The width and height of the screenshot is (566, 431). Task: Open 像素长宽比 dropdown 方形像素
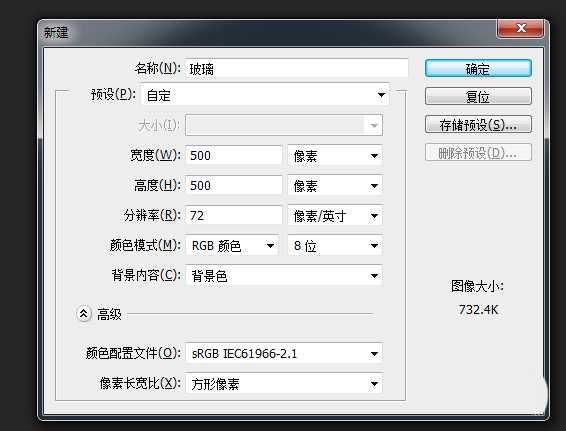pyautogui.click(x=284, y=383)
